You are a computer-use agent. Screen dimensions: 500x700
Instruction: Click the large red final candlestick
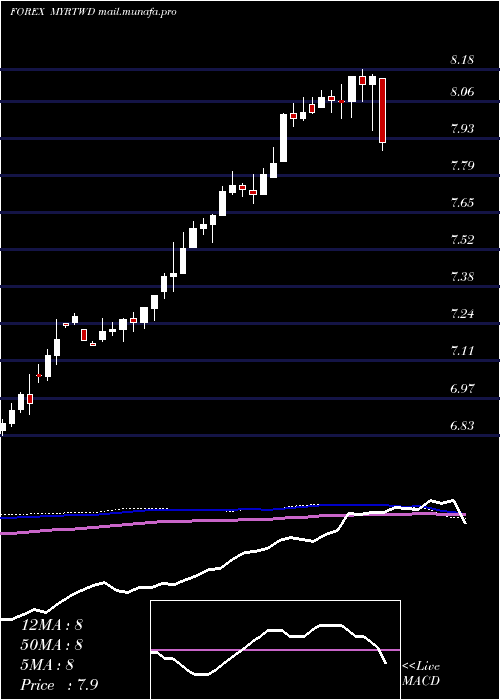click(383, 110)
